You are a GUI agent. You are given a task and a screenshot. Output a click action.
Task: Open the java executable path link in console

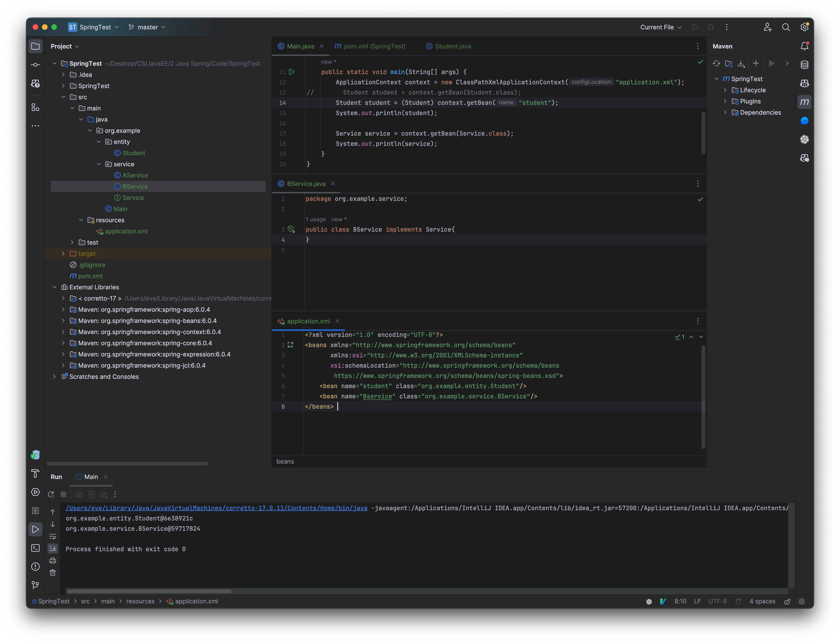(x=216, y=508)
